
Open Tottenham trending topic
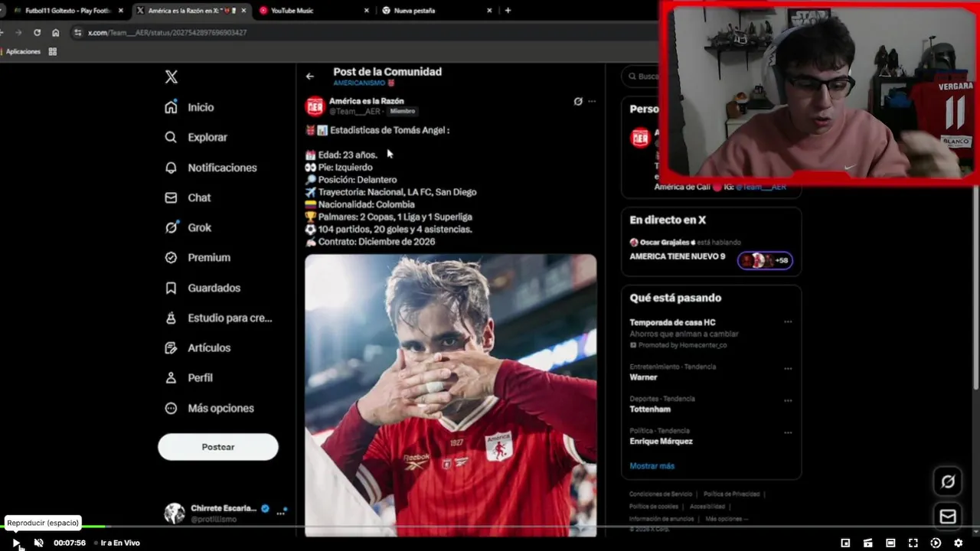651,409
